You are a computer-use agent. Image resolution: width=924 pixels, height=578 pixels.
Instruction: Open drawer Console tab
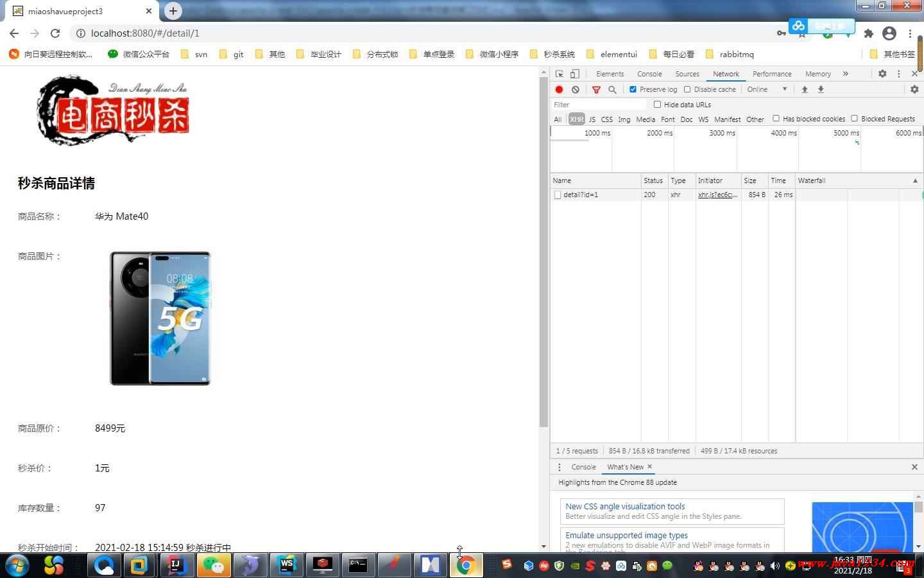click(x=583, y=467)
